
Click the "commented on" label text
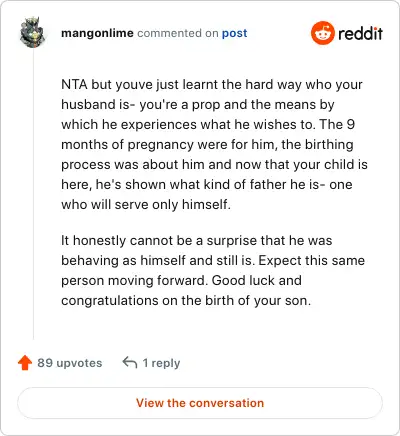[178, 33]
